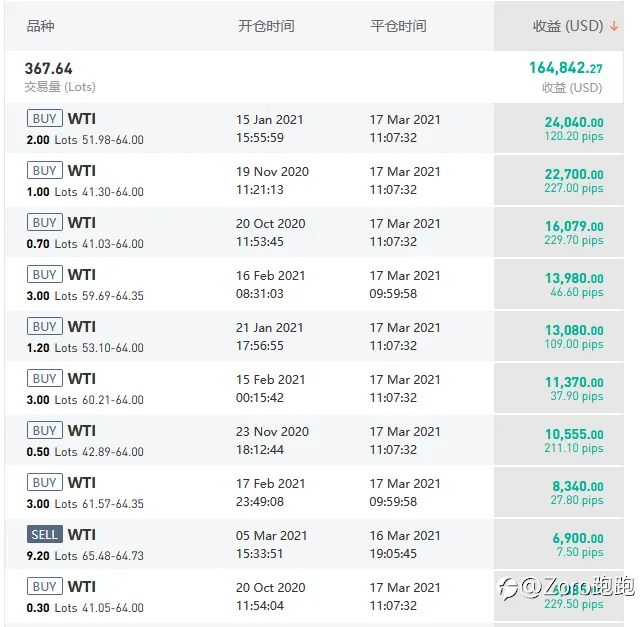Click the BUY badge on the 16 Feb 2021 trade
This screenshot has height=627, width=641.
click(44, 275)
